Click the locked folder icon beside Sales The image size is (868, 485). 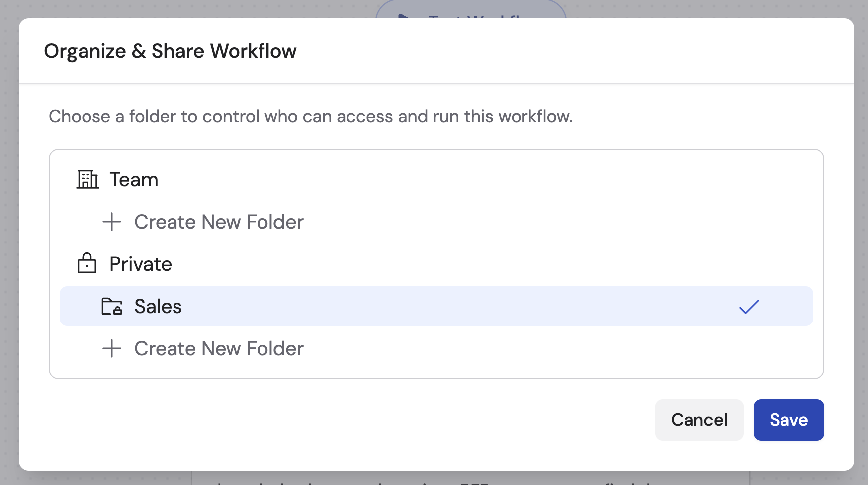pyautogui.click(x=111, y=307)
